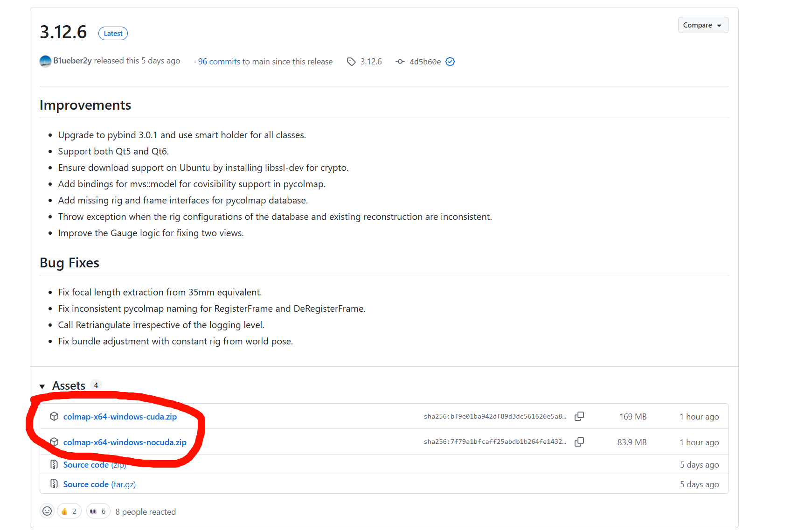Open commit 4d5b60e
This screenshot has width=812, height=532.
(x=425, y=62)
